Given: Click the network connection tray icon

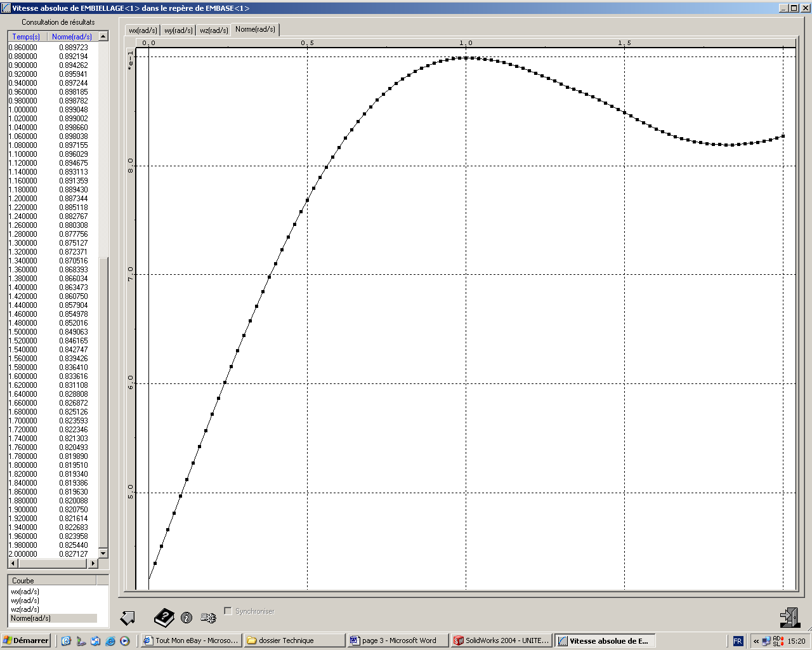Looking at the screenshot, I should click(x=766, y=641).
